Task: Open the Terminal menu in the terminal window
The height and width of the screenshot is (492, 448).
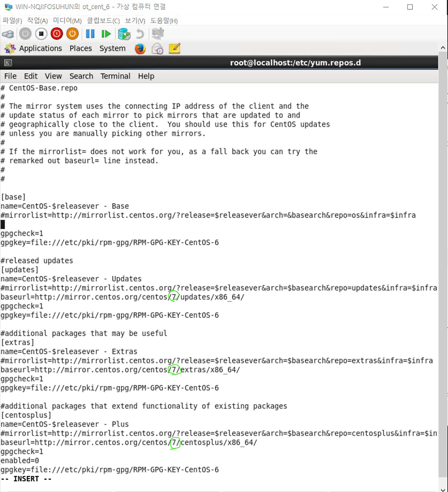Action: click(115, 76)
